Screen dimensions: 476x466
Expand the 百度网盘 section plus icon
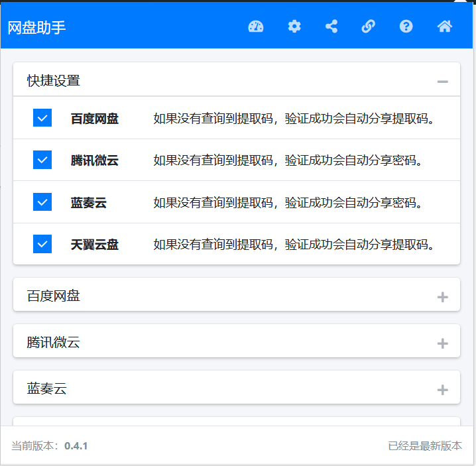point(442,297)
